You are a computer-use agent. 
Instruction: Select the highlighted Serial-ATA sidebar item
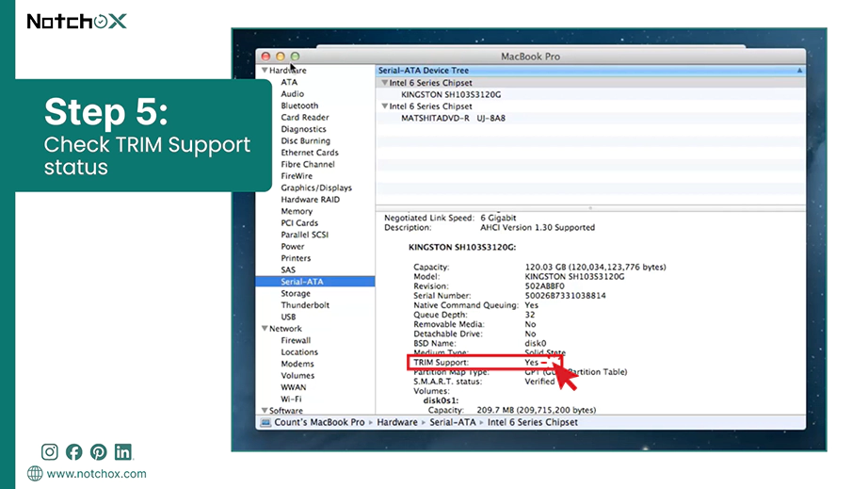coord(315,282)
